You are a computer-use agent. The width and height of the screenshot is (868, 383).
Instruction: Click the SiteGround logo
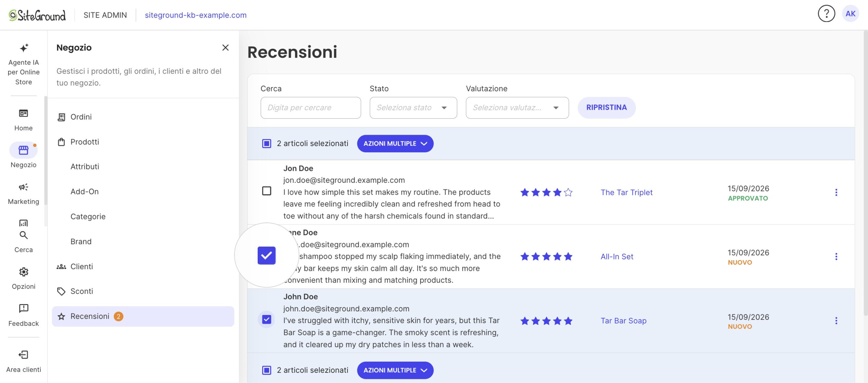coord(37,15)
